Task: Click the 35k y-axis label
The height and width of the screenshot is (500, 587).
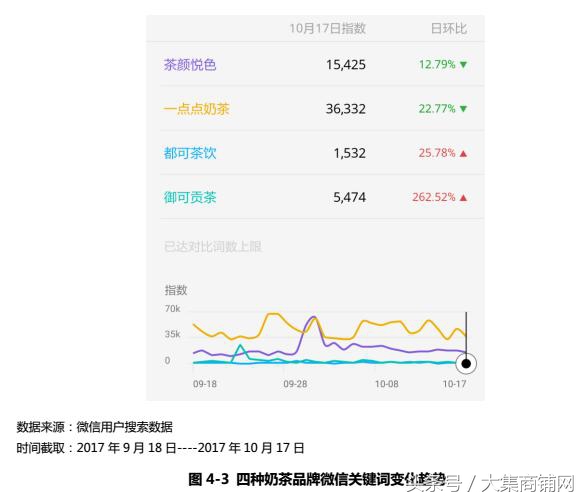Action: pos(172,334)
